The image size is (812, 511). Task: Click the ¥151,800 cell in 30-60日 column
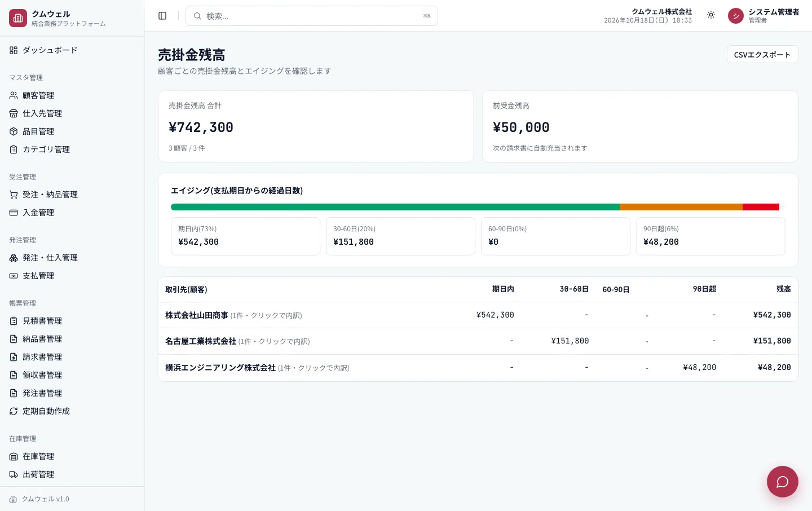click(570, 341)
